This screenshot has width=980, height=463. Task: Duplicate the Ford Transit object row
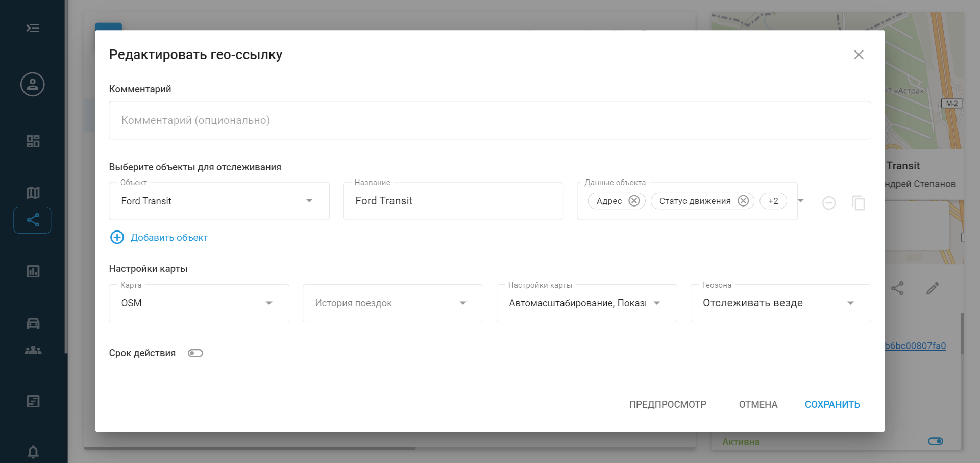pyautogui.click(x=859, y=203)
